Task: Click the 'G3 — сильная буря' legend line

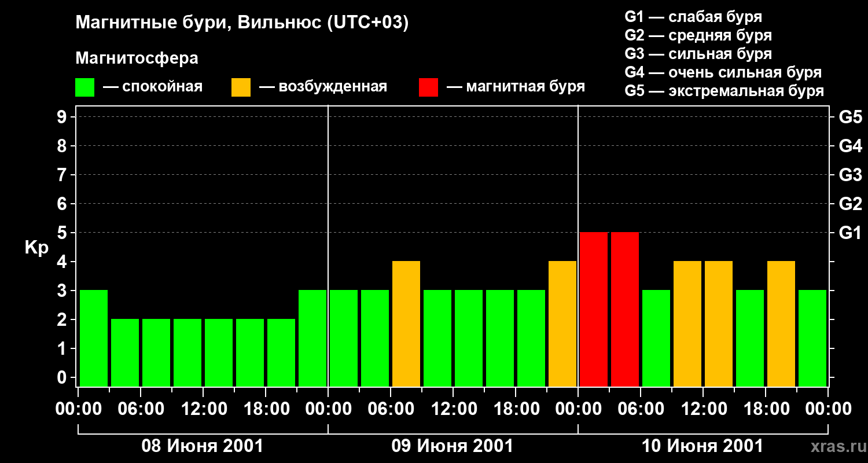Action: point(698,54)
